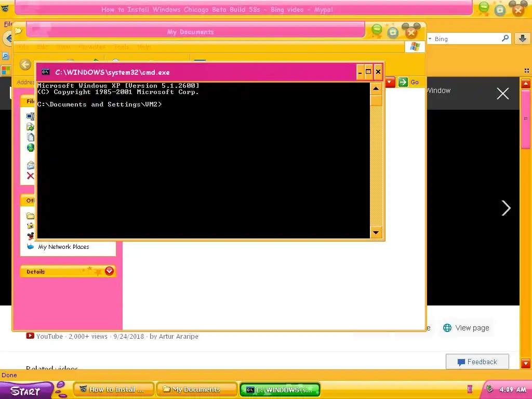Click the Feedback button
The width and height of the screenshot is (532, 399).
tap(477, 362)
